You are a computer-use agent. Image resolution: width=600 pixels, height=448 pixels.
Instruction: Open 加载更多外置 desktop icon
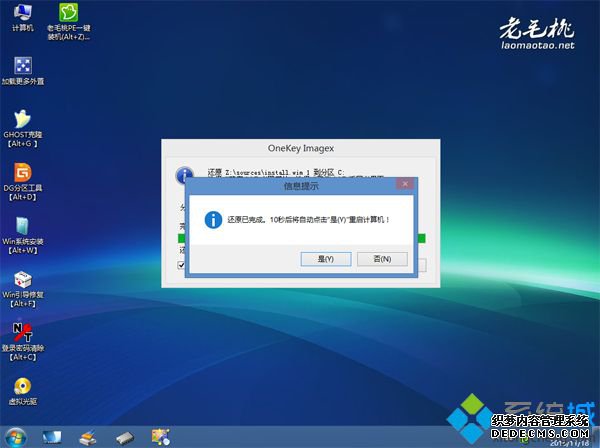[x=23, y=71]
